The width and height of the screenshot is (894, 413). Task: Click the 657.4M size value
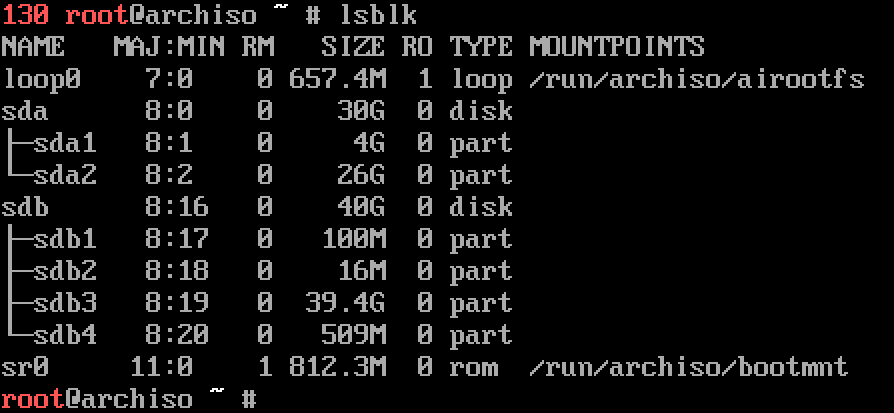(x=338, y=79)
